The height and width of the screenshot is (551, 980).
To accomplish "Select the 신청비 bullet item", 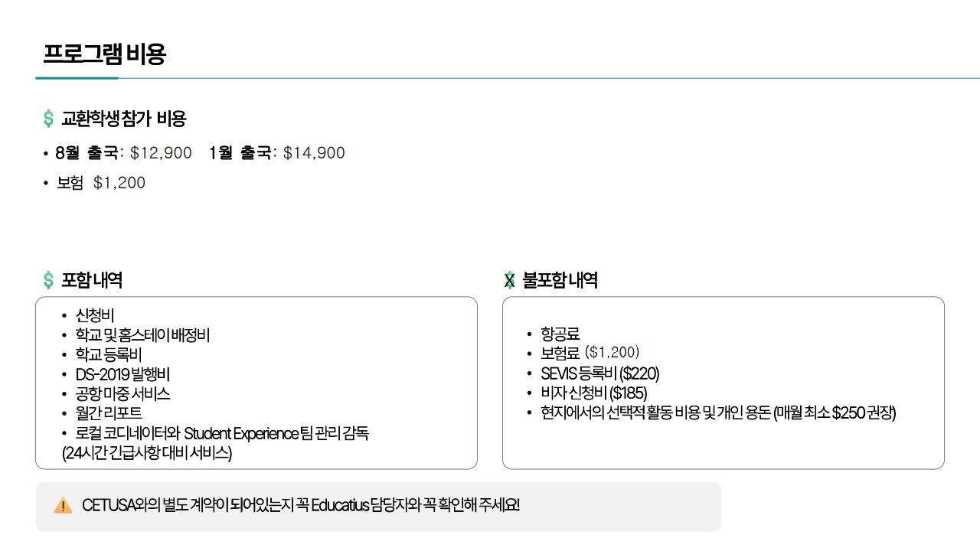I will [95, 315].
